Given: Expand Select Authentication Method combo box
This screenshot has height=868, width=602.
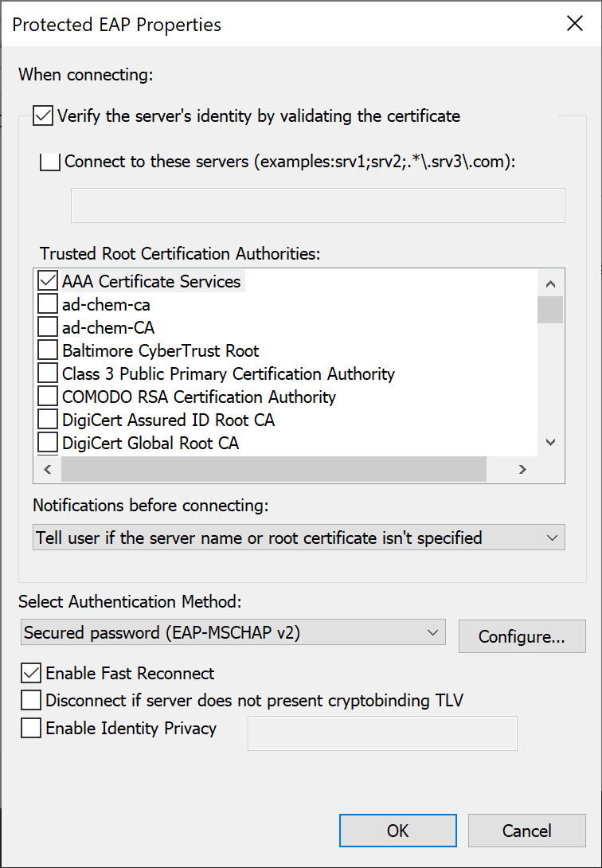Looking at the screenshot, I should tap(233, 633).
